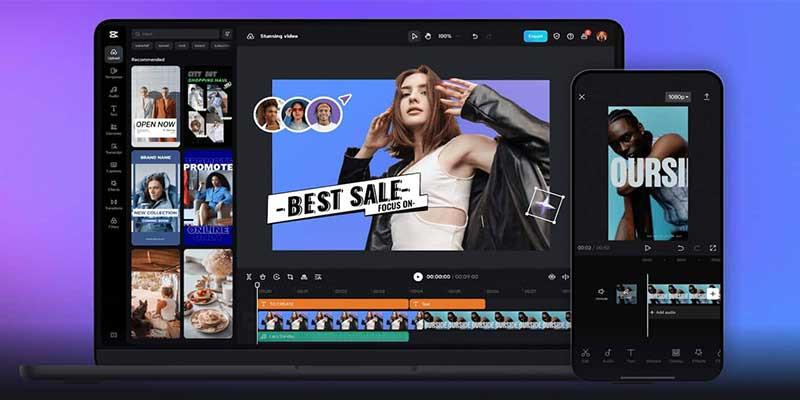This screenshot has width=800, height=400.
Task: Open the filter options beside search box
Action: [x=227, y=34]
